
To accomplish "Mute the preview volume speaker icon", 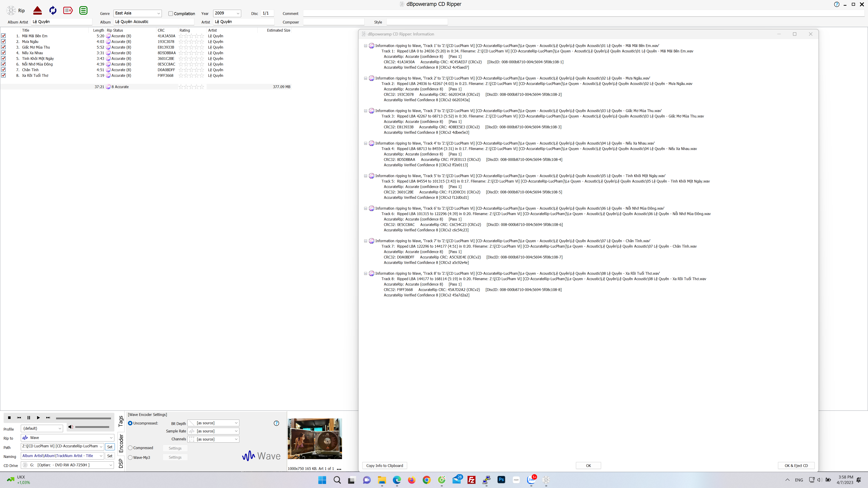I will pyautogui.click(x=71, y=427).
